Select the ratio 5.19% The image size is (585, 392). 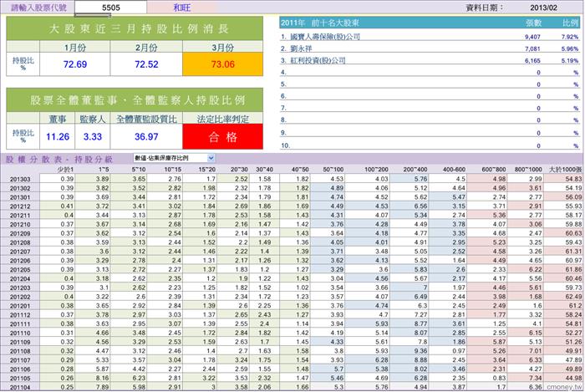click(570, 61)
